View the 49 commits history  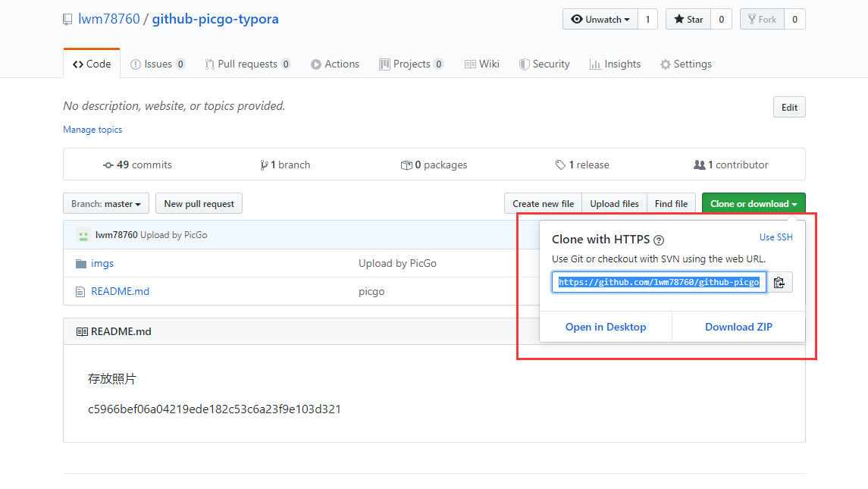(x=137, y=165)
